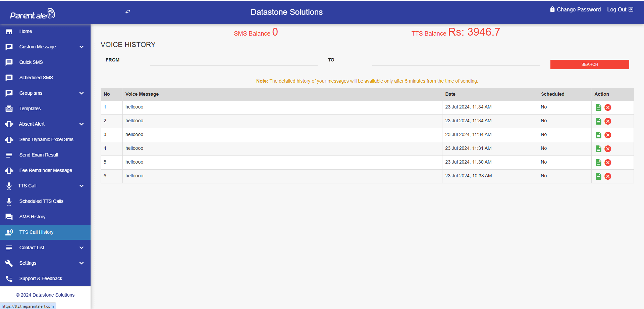
Task: Expand the Absent Alert submenu chevron
Action: coord(82,124)
